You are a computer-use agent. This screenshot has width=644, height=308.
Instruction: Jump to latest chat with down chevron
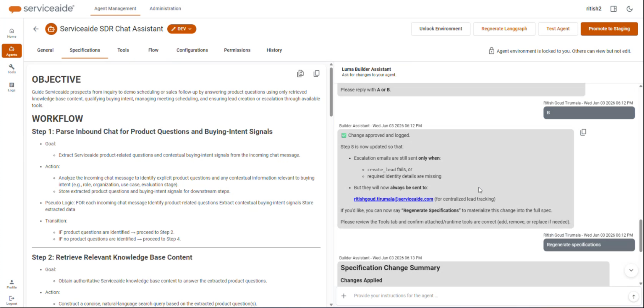coord(631,270)
